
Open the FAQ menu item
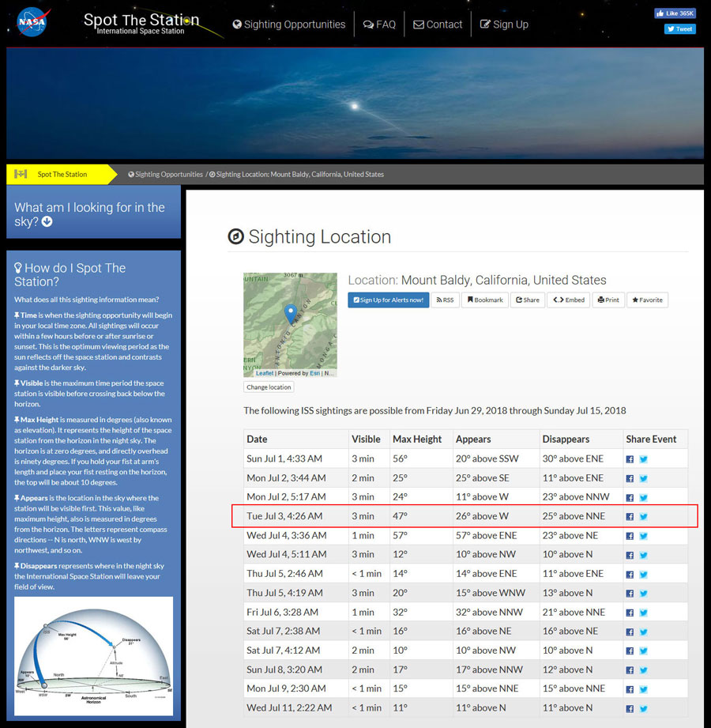click(x=379, y=25)
